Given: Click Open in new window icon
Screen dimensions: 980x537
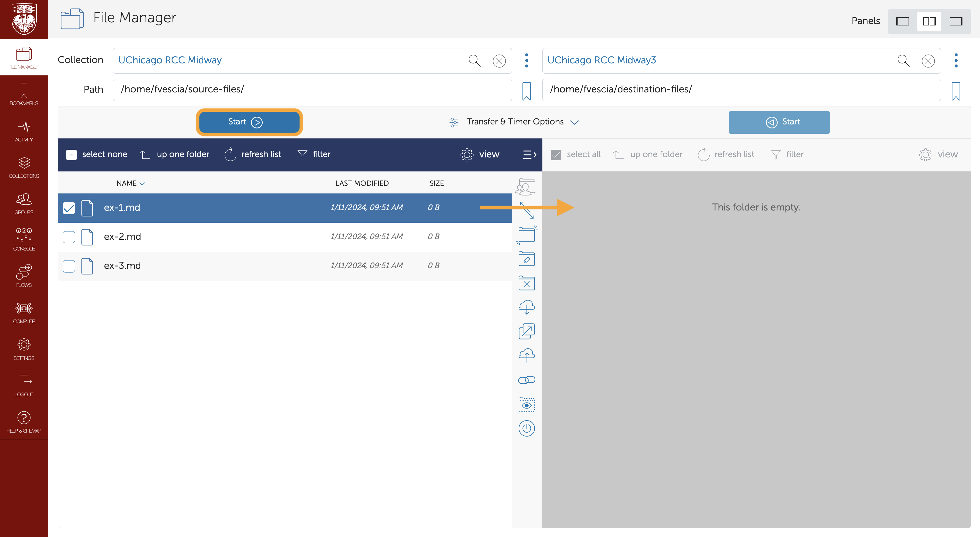Looking at the screenshot, I should (527, 332).
